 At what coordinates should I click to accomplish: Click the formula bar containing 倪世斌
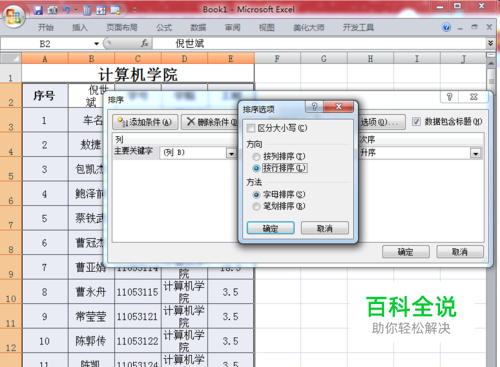click(320, 44)
